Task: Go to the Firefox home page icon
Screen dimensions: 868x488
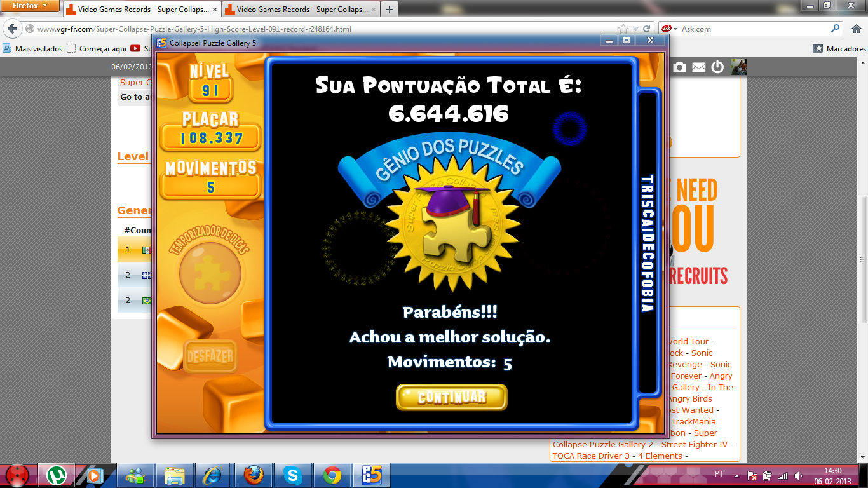Action: (855, 29)
